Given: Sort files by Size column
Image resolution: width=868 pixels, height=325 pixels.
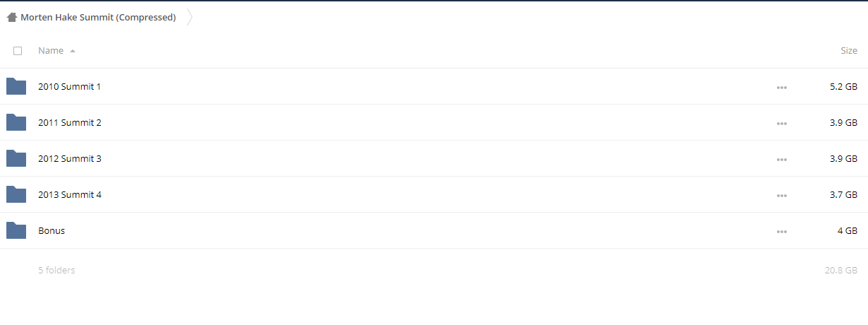Looking at the screenshot, I should (849, 51).
